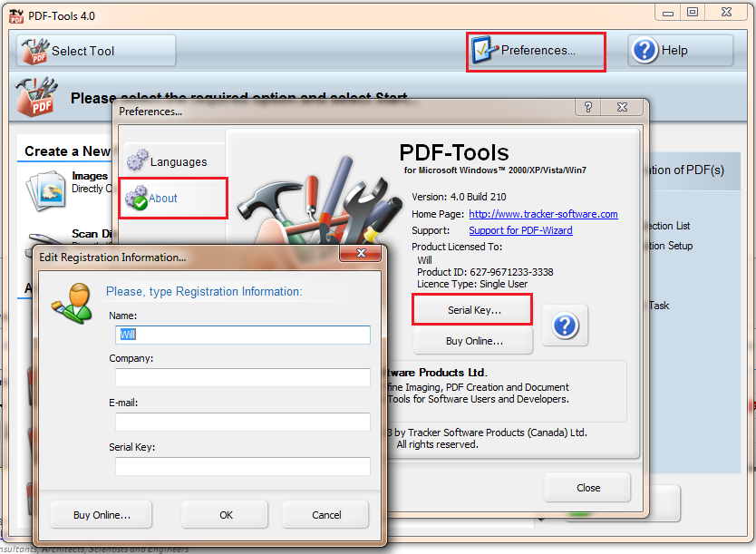Click the Languages gear icon

click(x=138, y=160)
